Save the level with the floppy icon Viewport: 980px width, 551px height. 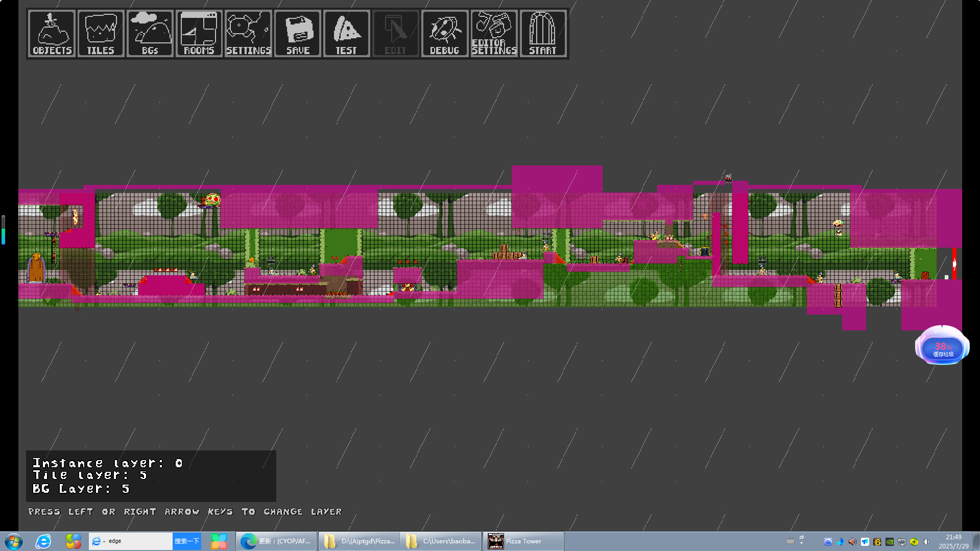pos(298,34)
